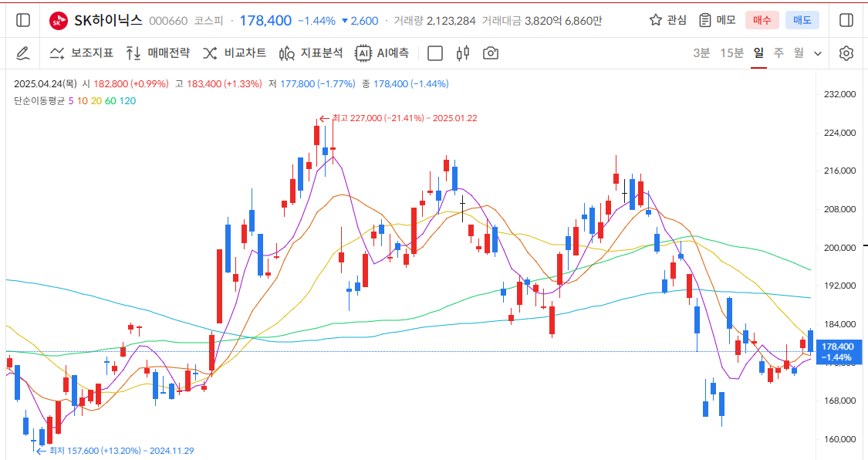Select the 일 daily interval
The image size is (868, 460).
coord(758,53)
